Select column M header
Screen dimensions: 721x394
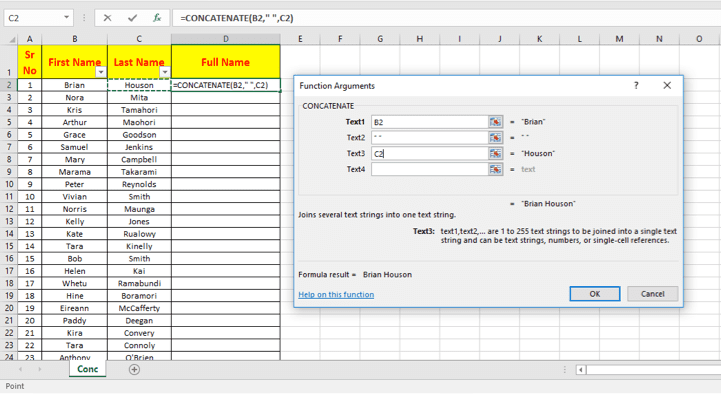coord(619,39)
